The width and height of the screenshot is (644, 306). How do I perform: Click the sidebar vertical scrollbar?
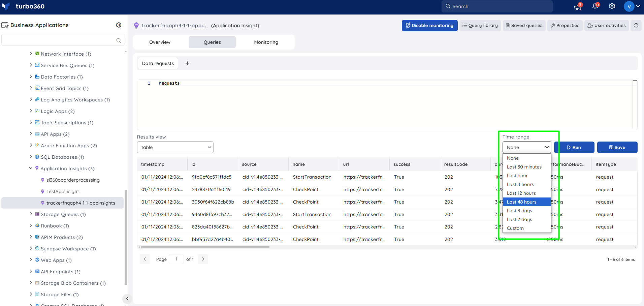tap(126, 238)
